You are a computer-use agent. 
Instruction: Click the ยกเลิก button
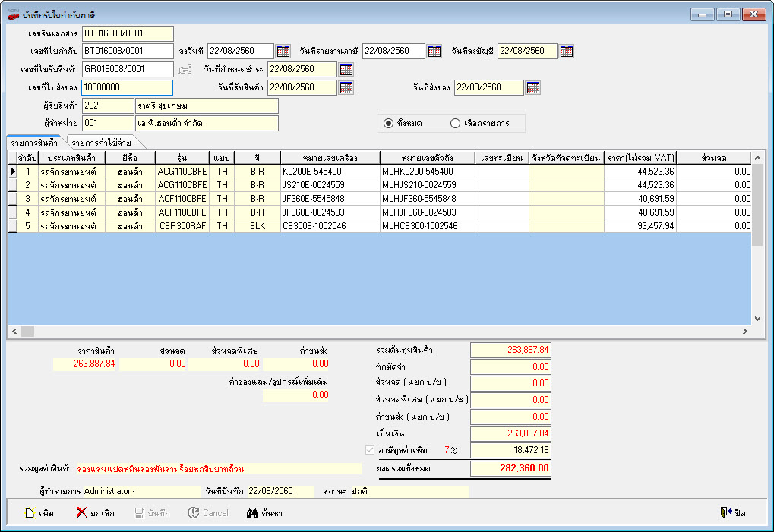(95, 513)
